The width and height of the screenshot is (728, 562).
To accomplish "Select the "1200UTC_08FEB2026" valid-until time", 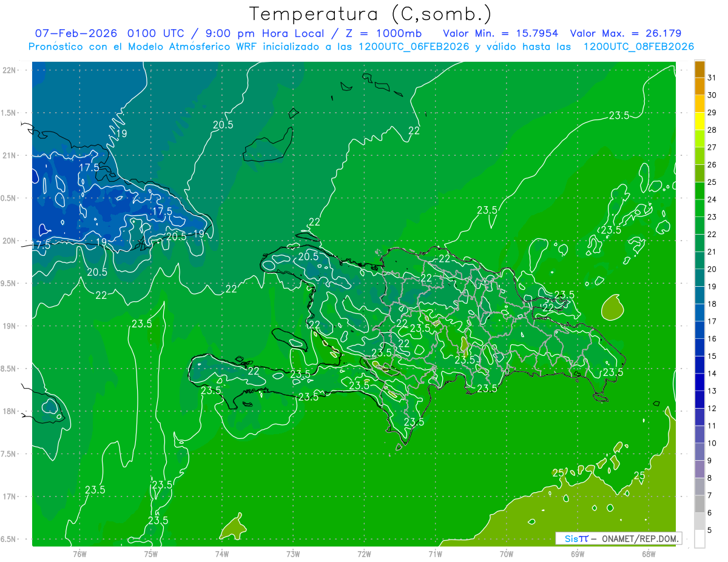I will tap(638, 47).
